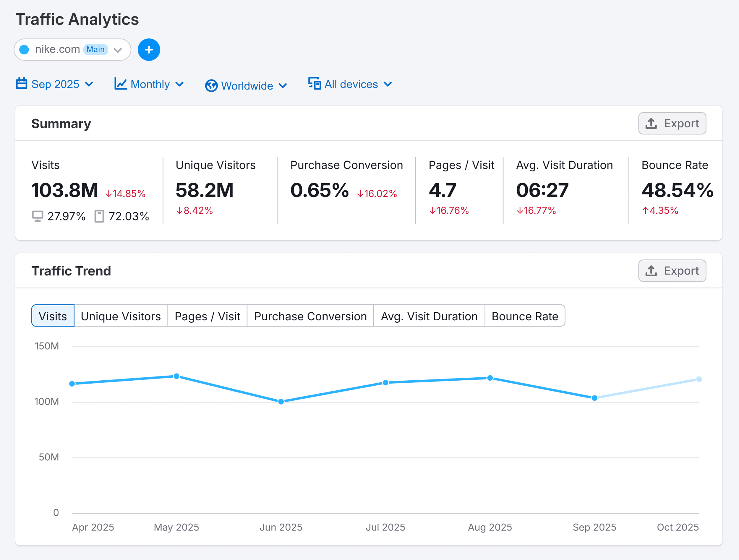Click the mobile icon showing 72.03%

tap(99, 216)
